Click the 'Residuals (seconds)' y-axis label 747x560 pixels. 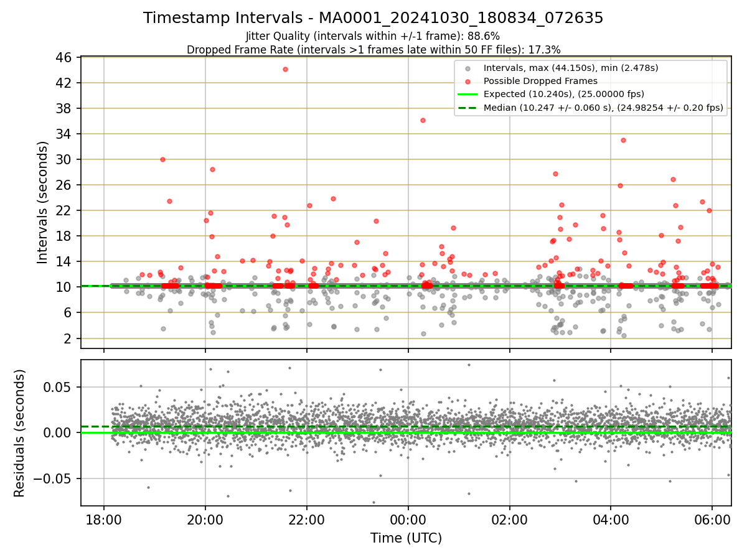click(20, 433)
